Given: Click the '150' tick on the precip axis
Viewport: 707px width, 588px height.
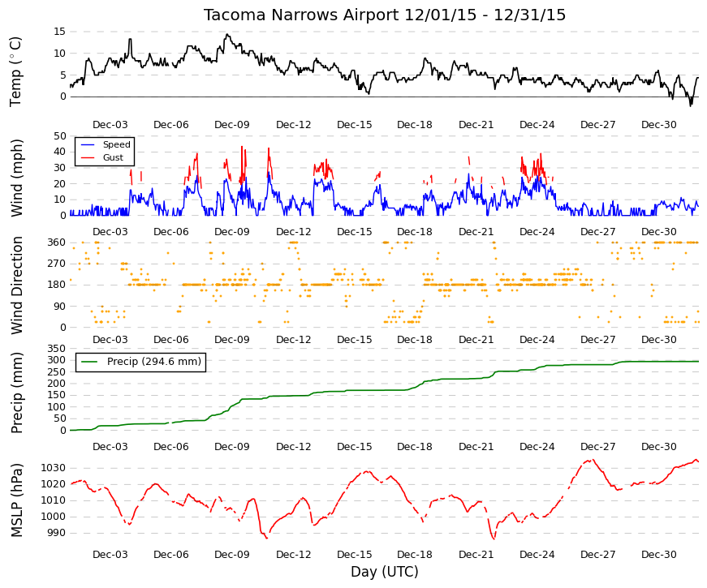Looking at the screenshot, I should pos(56,395).
